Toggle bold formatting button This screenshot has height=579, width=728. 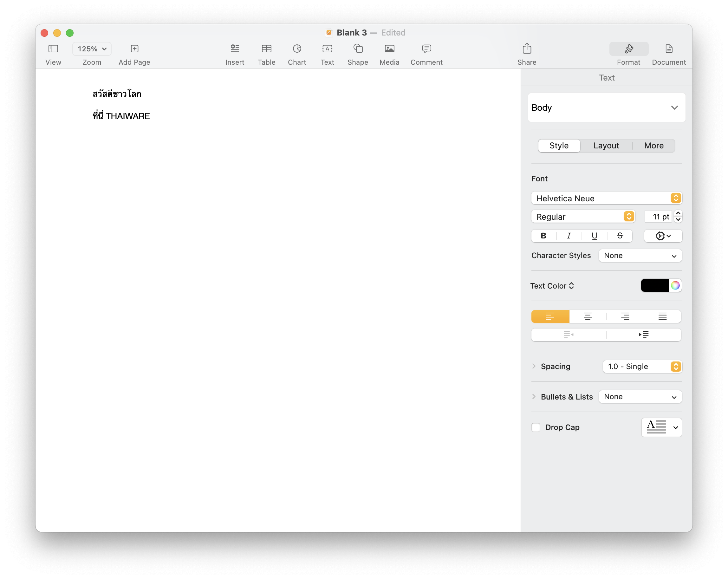[543, 236]
